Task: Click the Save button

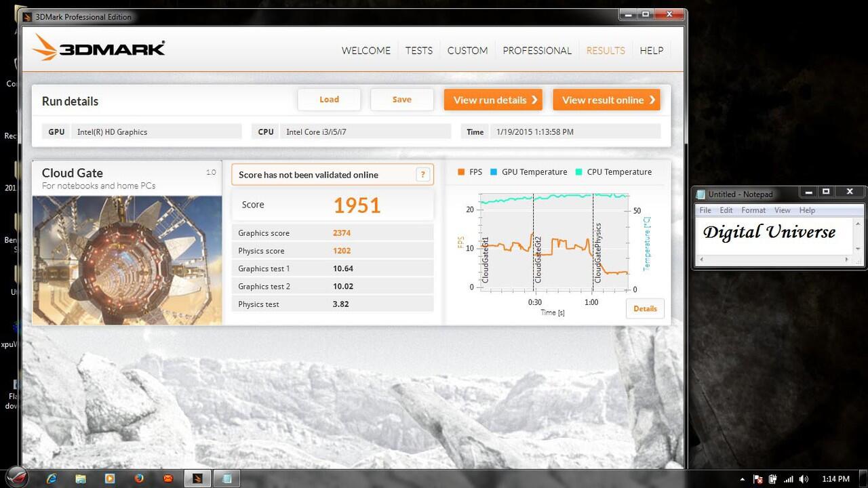Action: [x=402, y=100]
